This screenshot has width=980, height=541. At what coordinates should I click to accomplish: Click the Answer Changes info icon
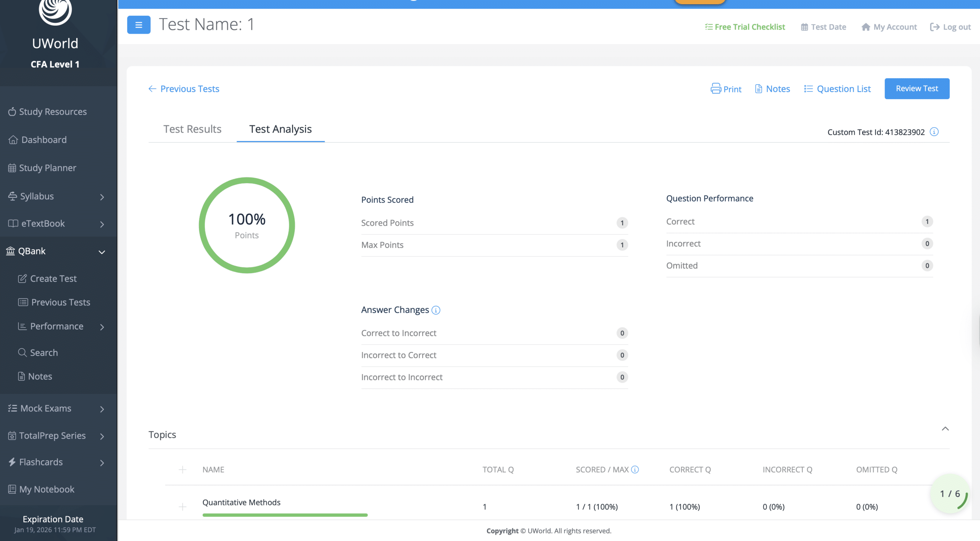pos(436,310)
